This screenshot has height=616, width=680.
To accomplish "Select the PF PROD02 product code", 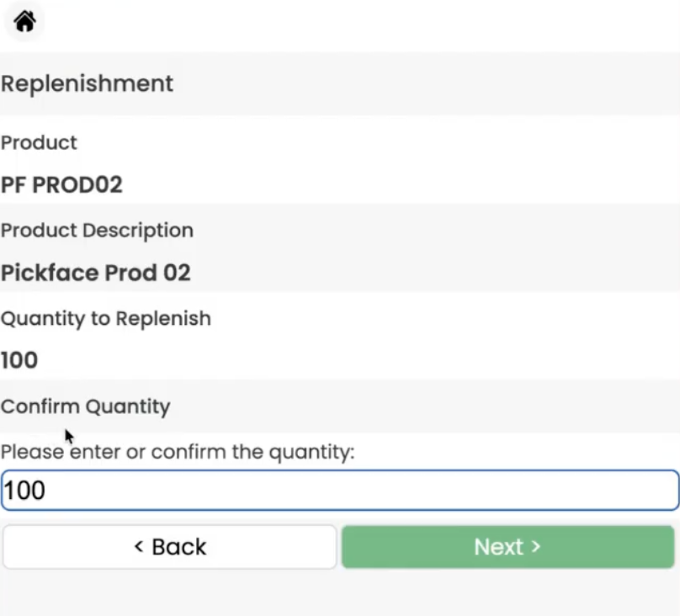I will coord(61,185).
